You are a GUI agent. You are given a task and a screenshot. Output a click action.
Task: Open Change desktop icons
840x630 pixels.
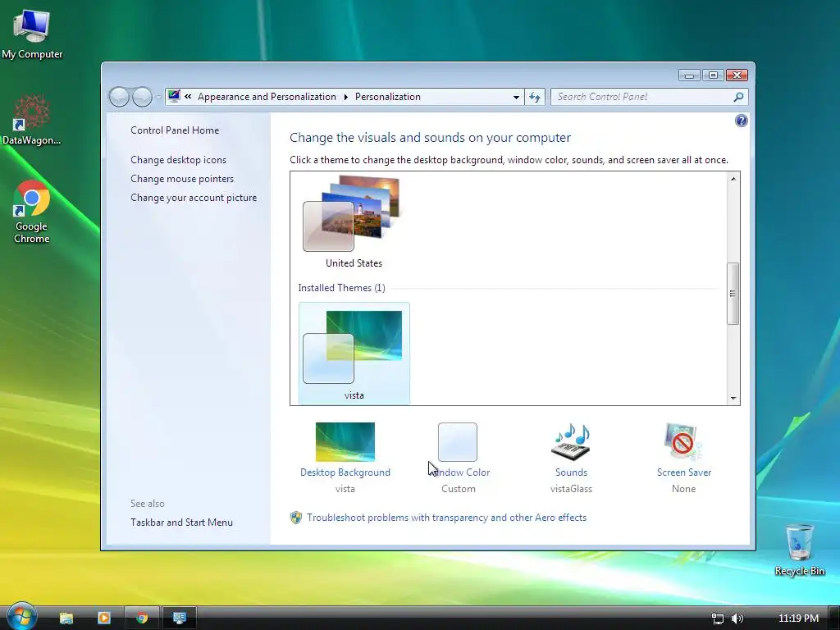coord(178,160)
